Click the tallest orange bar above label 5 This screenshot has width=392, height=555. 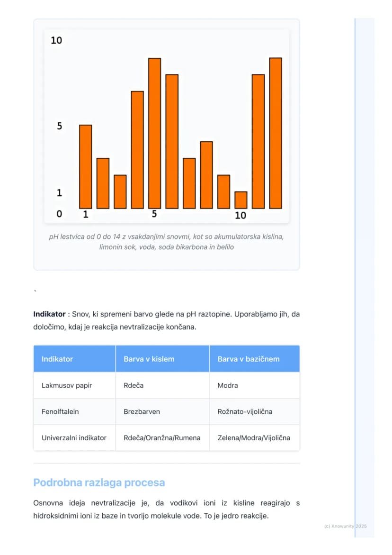[x=154, y=134]
